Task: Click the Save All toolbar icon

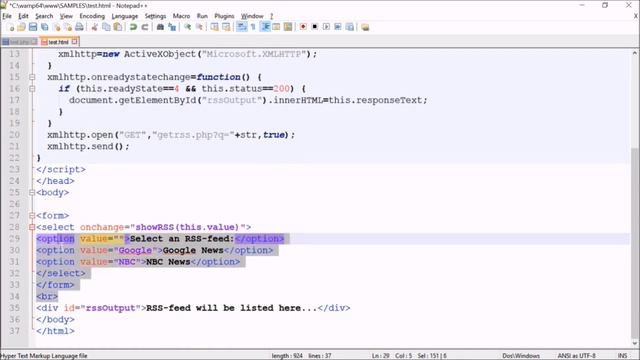Action: tap(44, 27)
